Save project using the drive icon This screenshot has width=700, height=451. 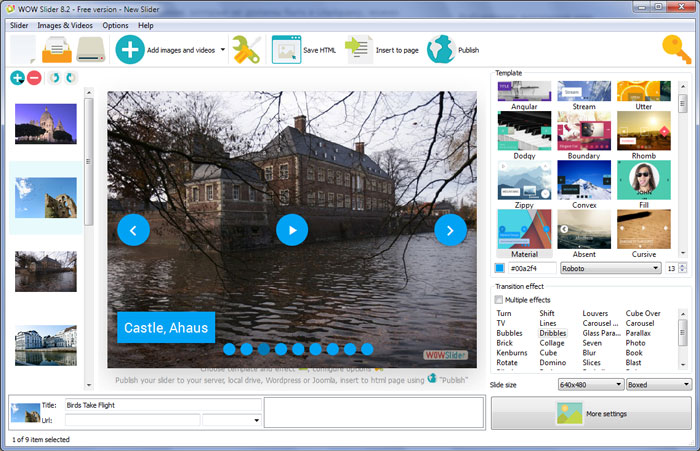[91, 50]
